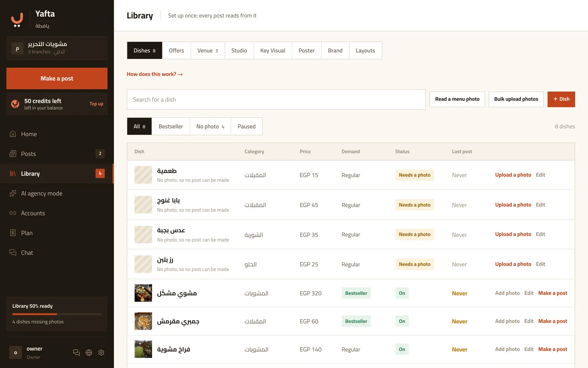
Task: Click the Plan receipt icon
Action: [13, 233]
